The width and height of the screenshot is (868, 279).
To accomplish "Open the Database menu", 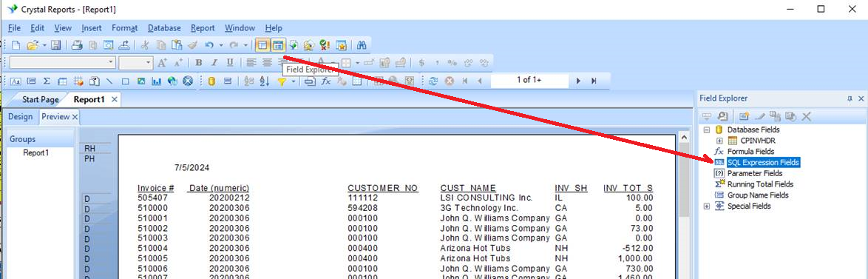I will pyautogui.click(x=164, y=27).
